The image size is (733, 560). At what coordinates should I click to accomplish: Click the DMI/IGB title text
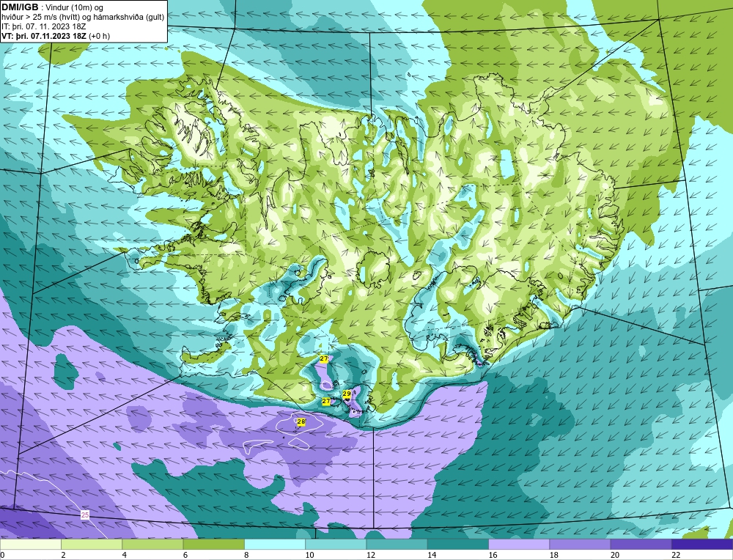(x=20, y=7)
